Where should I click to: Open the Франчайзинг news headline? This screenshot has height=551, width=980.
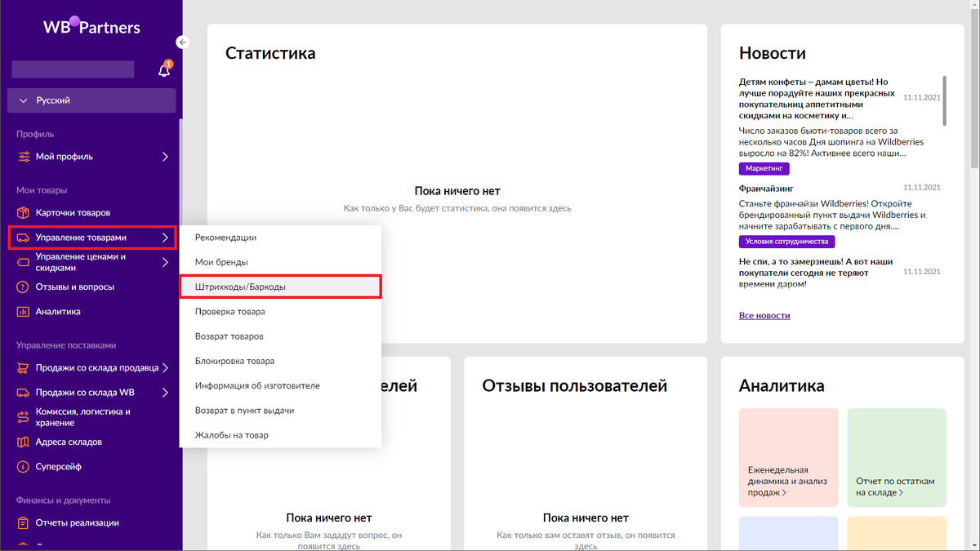point(766,188)
